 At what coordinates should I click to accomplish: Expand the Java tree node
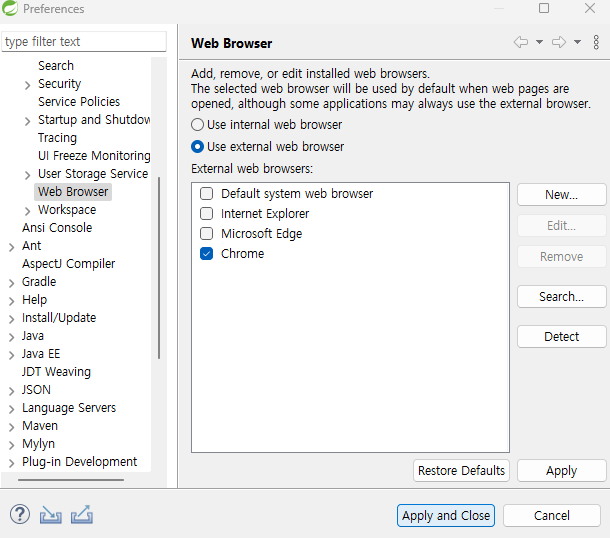[x=11, y=337]
